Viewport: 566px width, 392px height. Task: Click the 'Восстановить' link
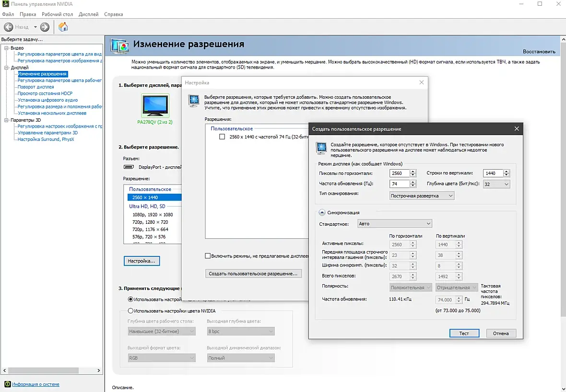539,52
